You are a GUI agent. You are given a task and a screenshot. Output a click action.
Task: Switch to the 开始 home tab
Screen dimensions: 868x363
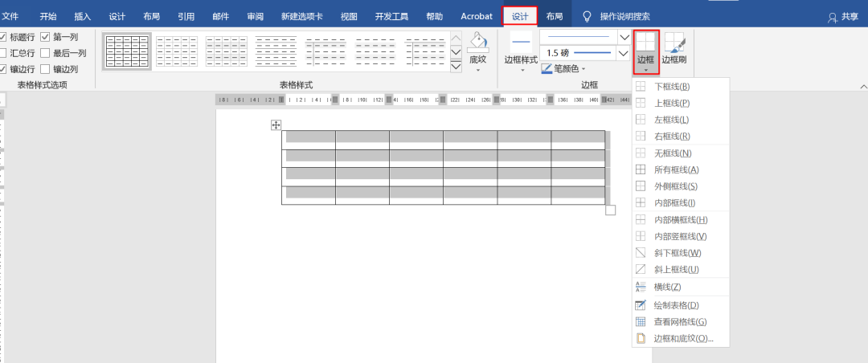(48, 17)
